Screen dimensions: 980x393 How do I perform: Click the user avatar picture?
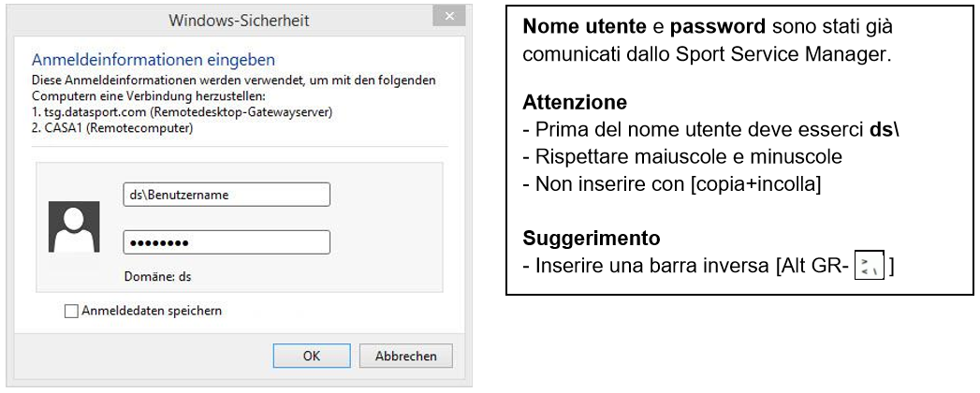point(74,227)
